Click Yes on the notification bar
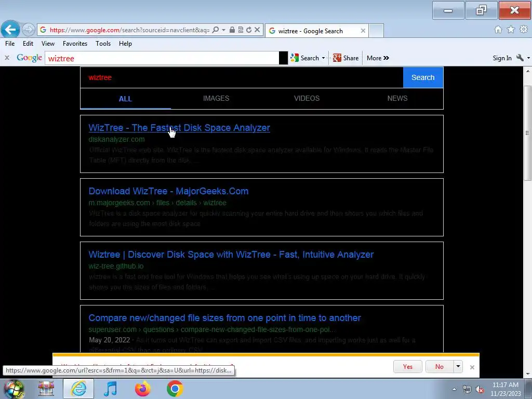The width and height of the screenshot is (532, 399). [407, 366]
